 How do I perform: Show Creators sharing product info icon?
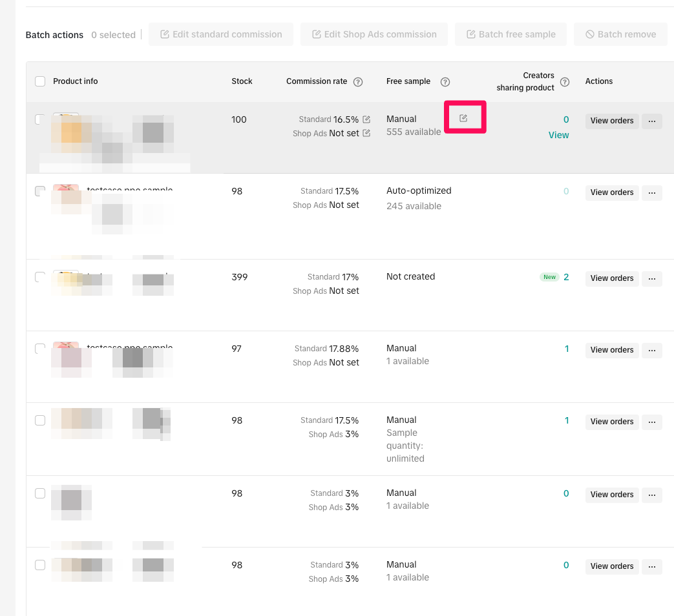565,82
